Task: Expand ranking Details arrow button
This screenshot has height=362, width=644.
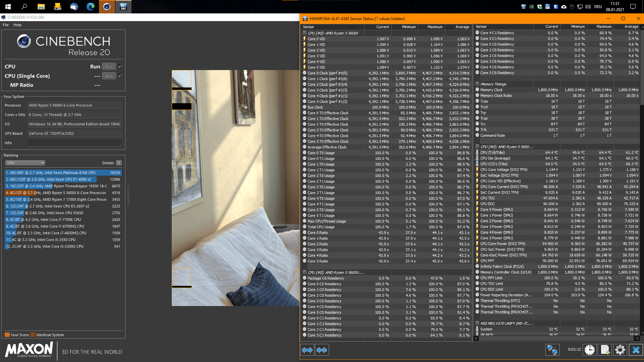Action: pos(119,163)
